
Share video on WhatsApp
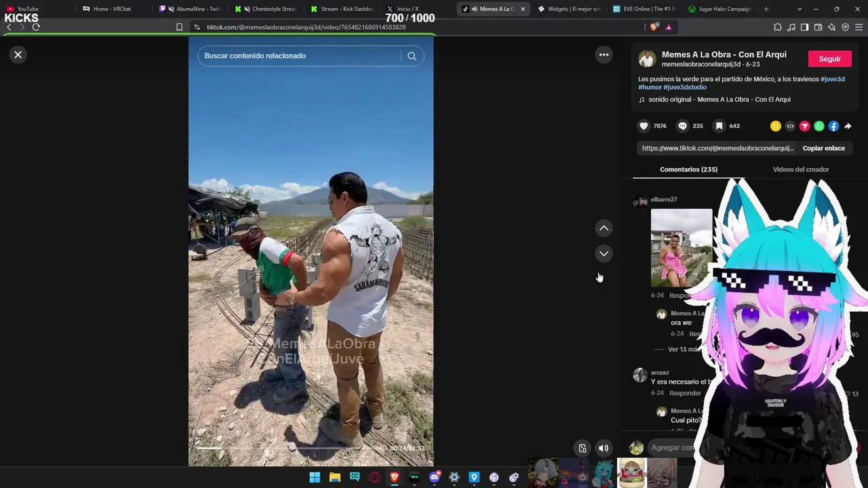pos(819,126)
